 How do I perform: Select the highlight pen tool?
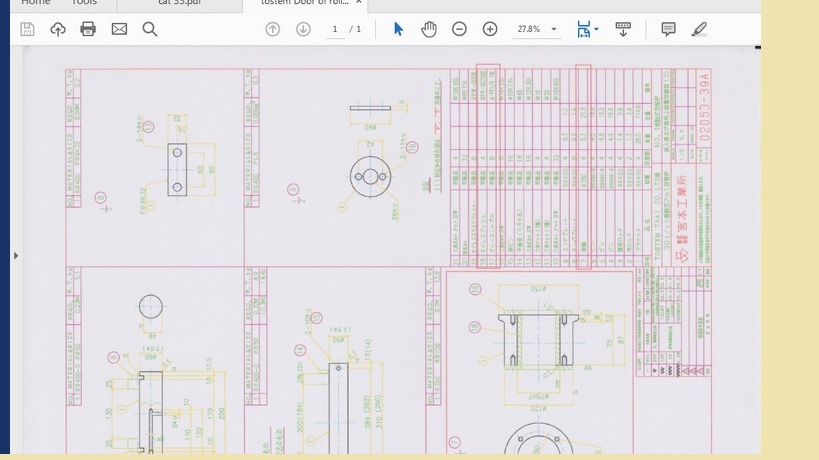click(x=699, y=29)
